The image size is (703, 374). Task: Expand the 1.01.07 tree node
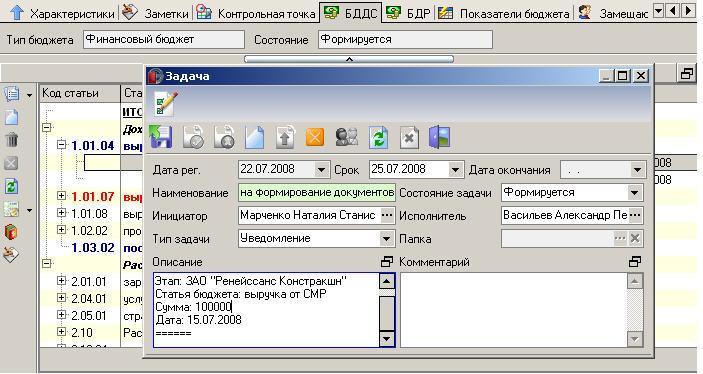click(62, 196)
